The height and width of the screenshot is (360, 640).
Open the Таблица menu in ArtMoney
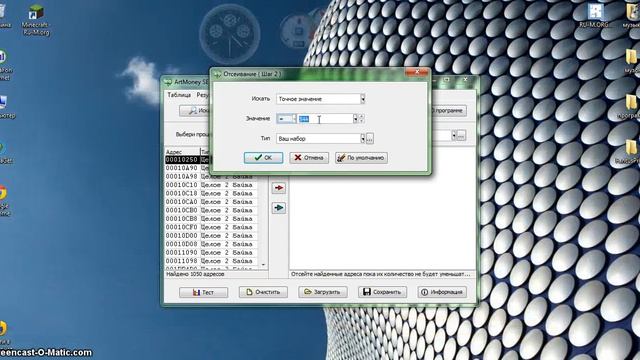click(179, 95)
